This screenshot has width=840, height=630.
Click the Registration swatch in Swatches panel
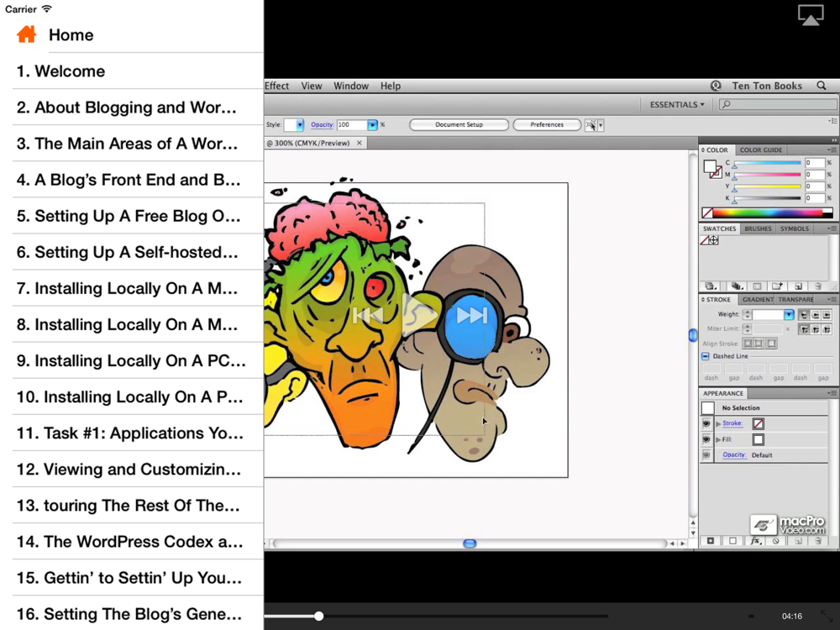pos(713,240)
